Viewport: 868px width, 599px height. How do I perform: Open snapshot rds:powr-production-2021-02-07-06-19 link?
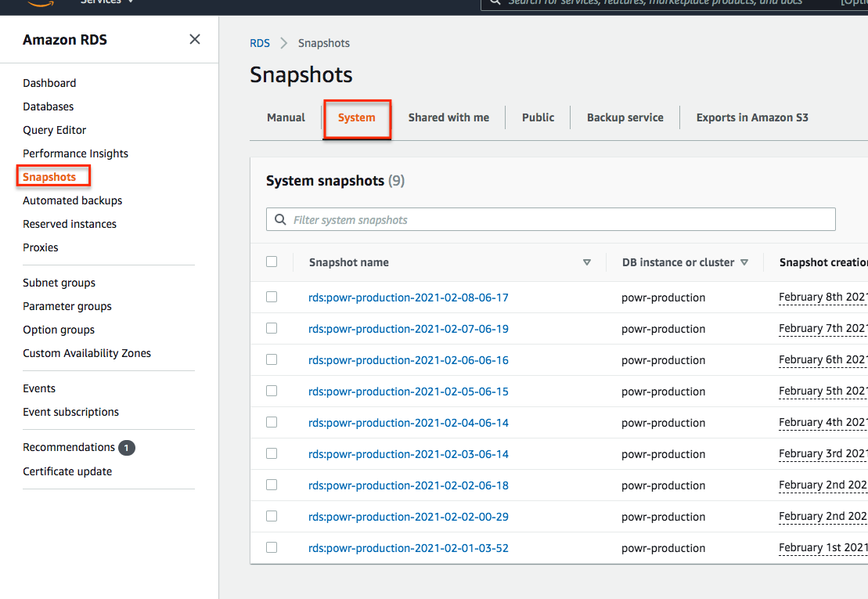[x=408, y=329]
